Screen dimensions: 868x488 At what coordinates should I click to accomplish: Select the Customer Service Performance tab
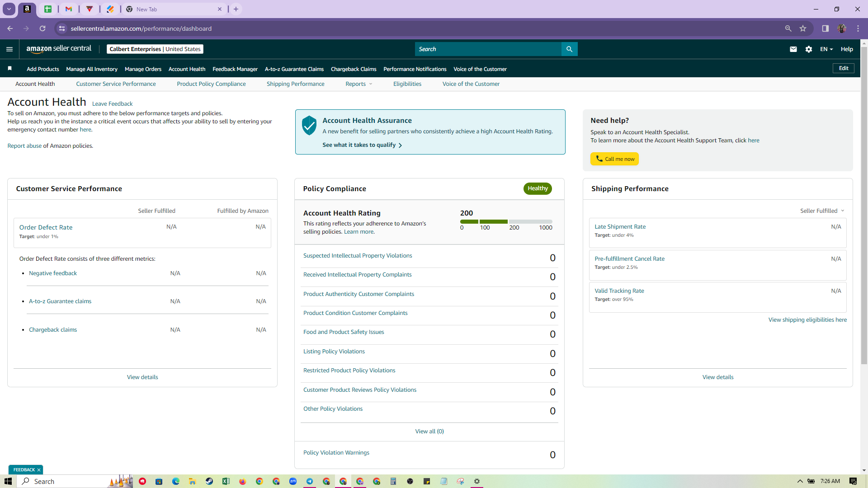(x=116, y=84)
